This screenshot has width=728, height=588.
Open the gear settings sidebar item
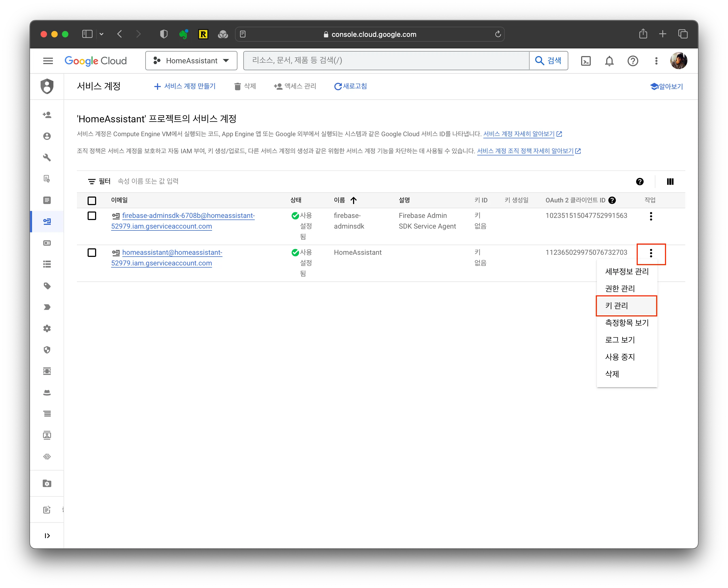47,328
